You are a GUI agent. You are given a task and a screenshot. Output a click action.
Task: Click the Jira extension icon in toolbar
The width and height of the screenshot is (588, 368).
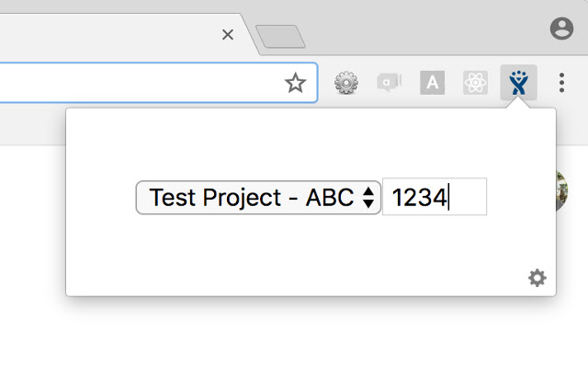point(519,84)
